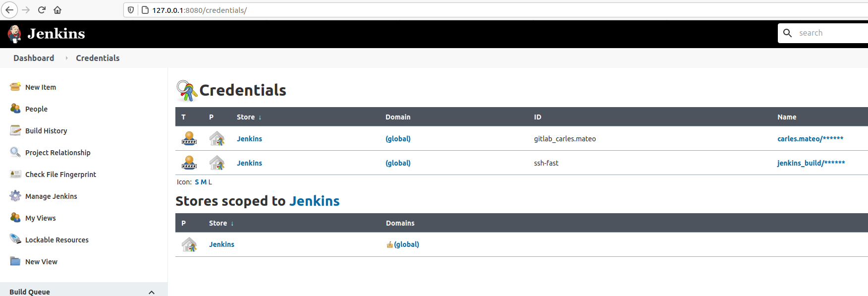Click the Project Relationship magnifier icon
The height and width of the screenshot is (296, 868).
15,152
